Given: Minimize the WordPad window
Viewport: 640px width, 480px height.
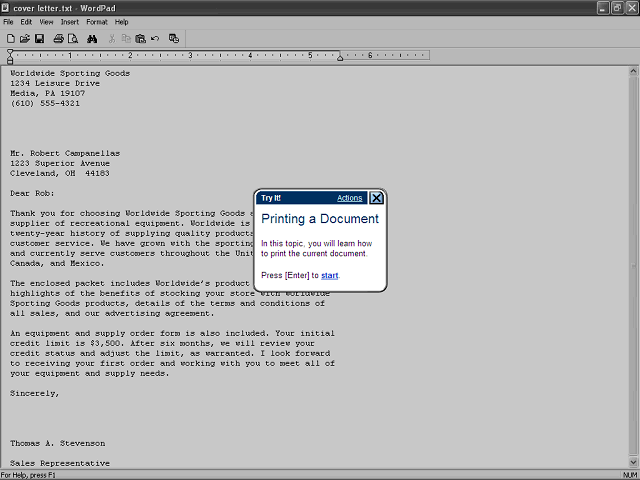Looking at the screenshot, I should point(603,8).
